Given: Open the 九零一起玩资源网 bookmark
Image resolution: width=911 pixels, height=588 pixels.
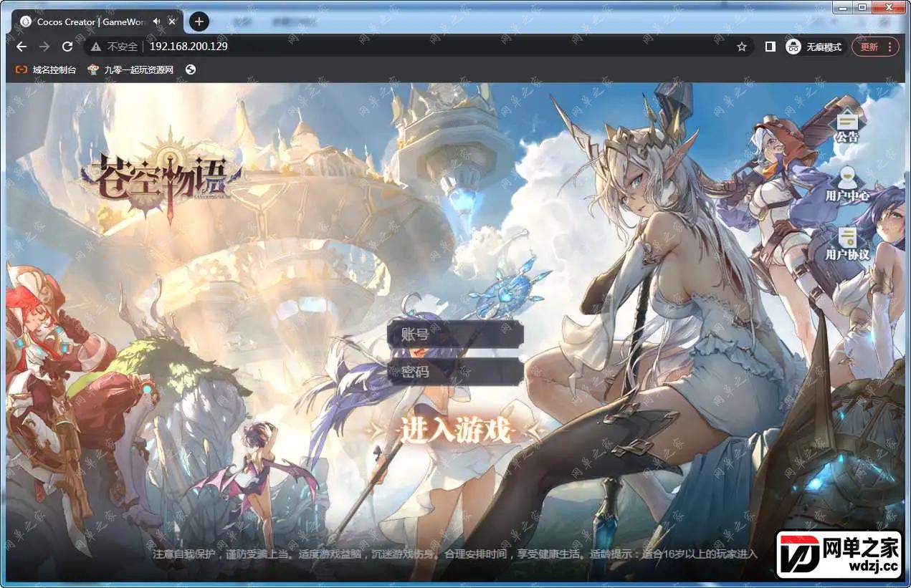Looking at the screenshot, I should (131, 69).
